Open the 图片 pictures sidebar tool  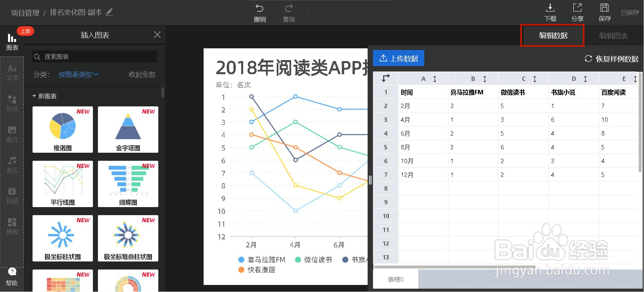[12, 134]
